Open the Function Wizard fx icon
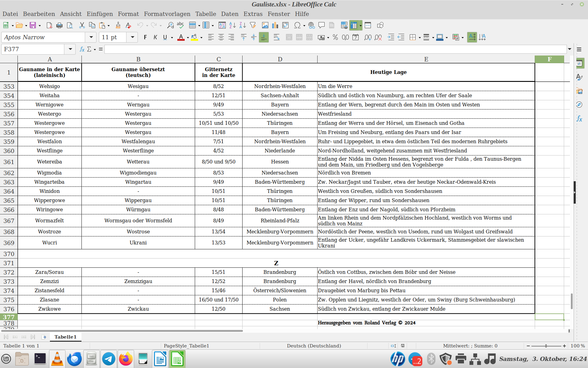The width and height of the screenshot is (588, 368). coord(82,49)
